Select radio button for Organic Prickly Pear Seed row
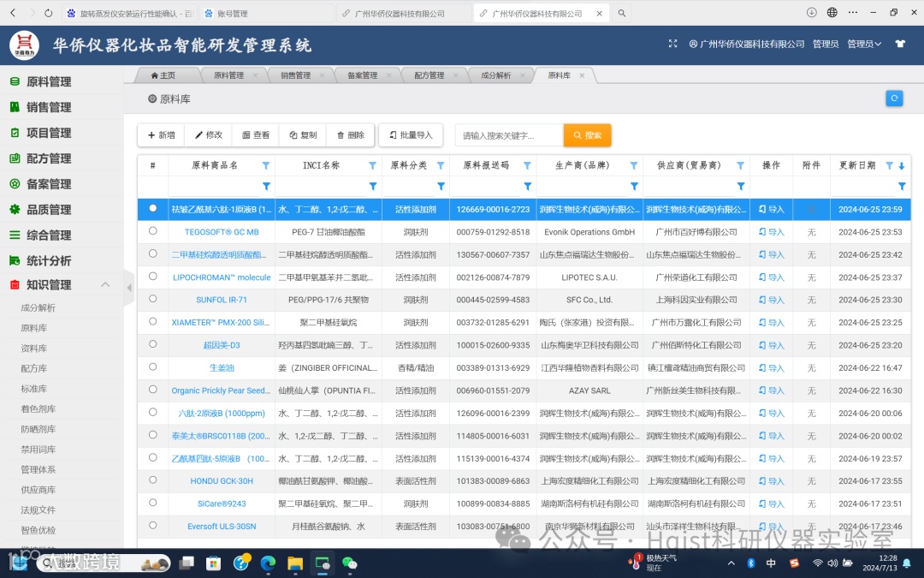924x578 pixels. pos(152,390)
